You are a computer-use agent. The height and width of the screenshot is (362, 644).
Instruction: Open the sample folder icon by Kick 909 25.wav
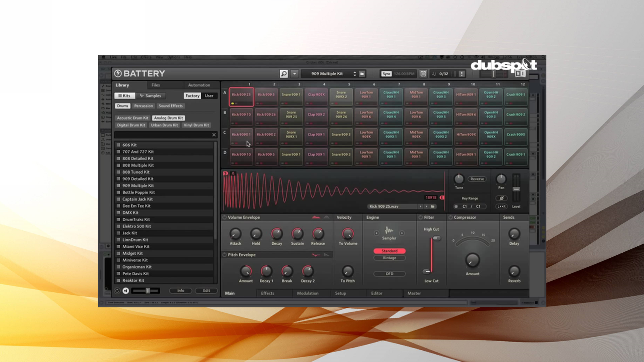433,206
